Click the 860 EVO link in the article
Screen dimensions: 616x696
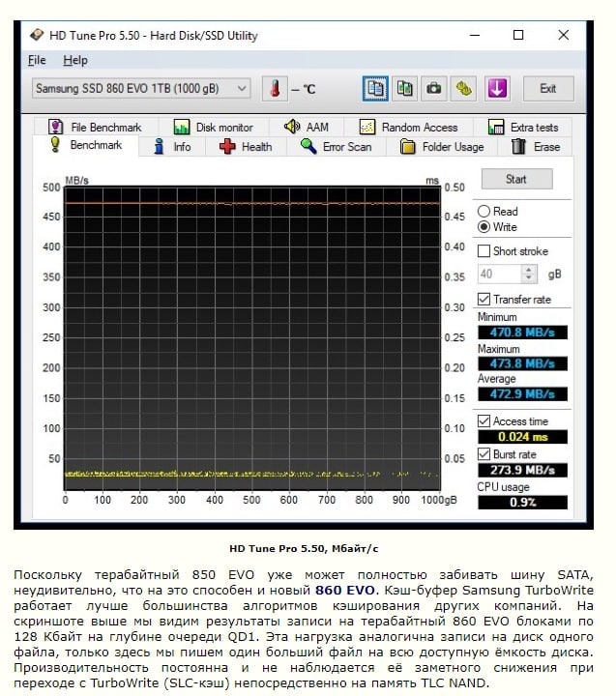coord(344,591)
